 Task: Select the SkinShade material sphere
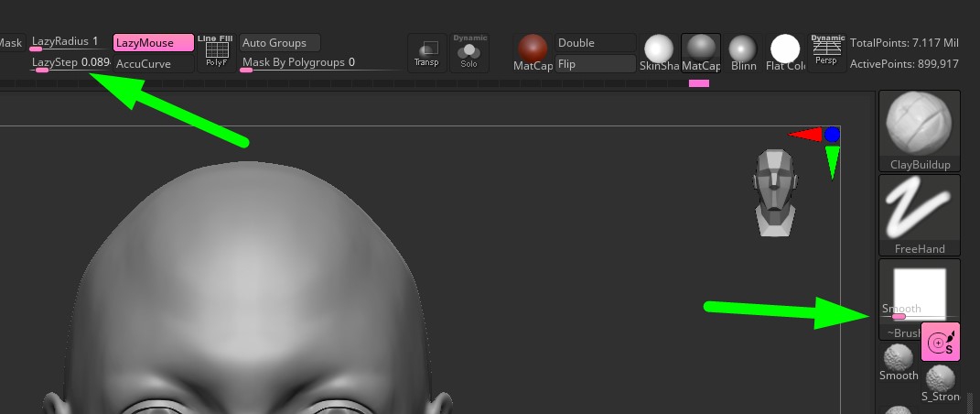point(659,53)
